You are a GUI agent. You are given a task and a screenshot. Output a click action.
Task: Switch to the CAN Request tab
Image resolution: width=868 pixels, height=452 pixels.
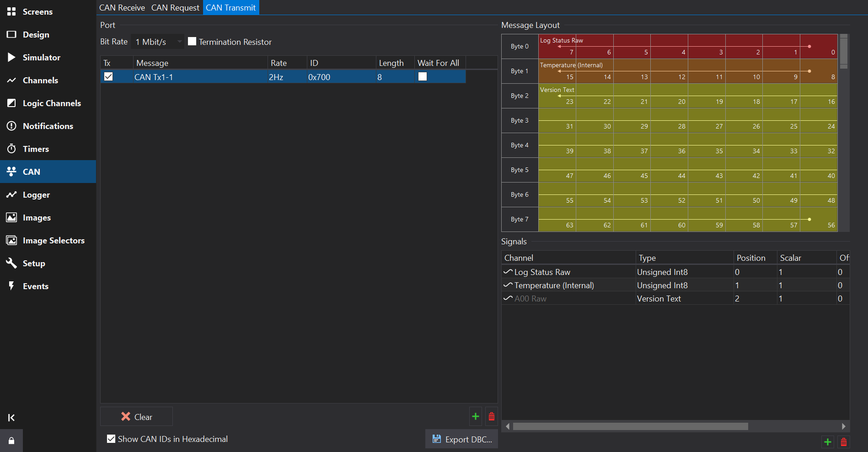pyautogui.click(x=175, y=8)
